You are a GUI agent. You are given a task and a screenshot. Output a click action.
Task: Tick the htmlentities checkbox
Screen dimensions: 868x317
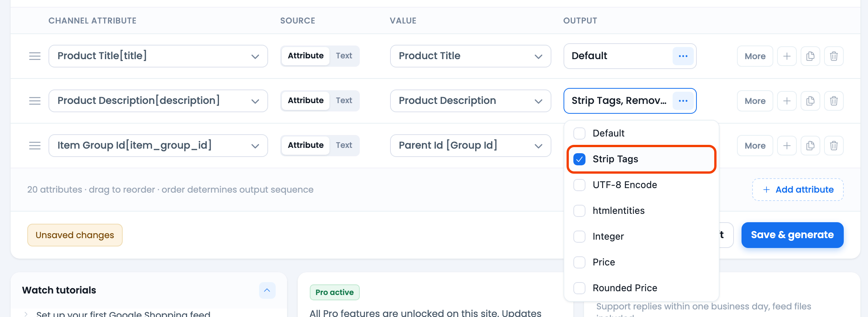[x=579, y=211]
